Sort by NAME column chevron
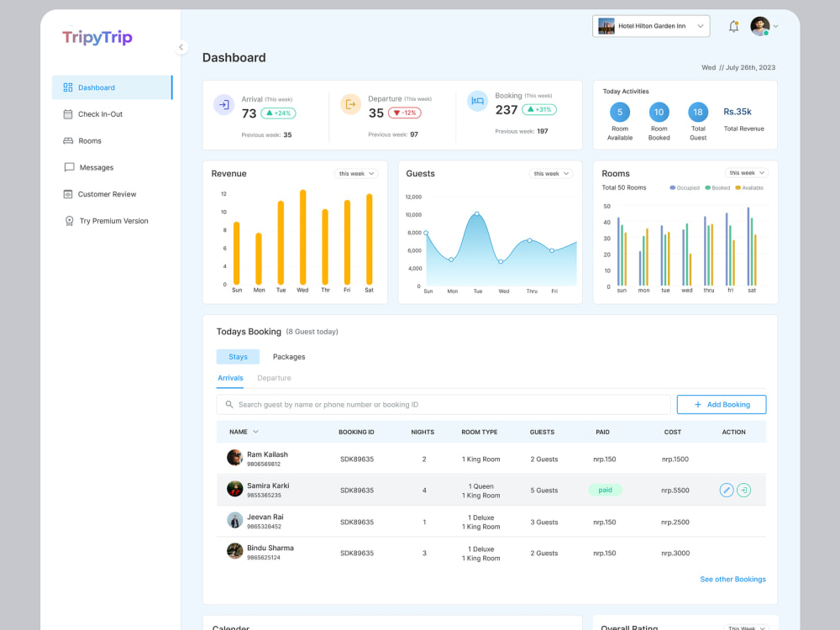 256,432
